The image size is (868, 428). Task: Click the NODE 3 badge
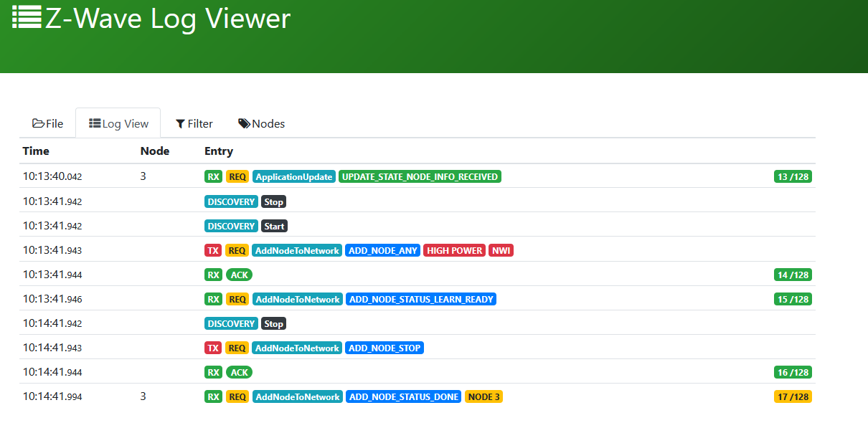[484, 397]
